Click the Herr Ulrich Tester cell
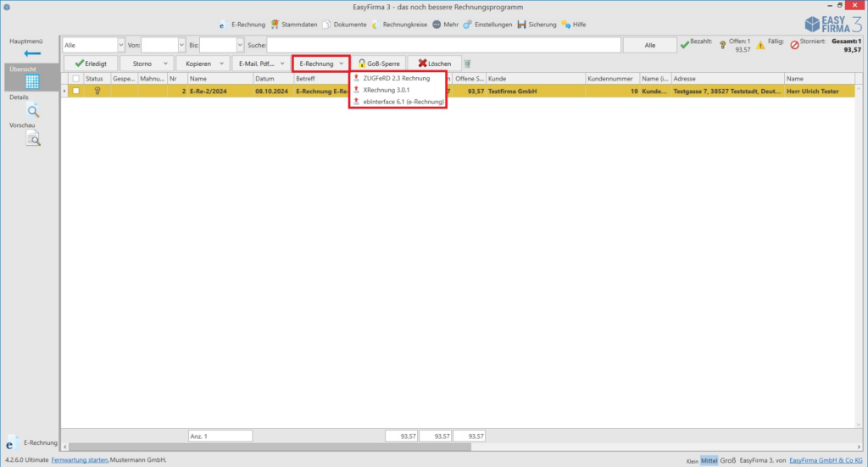Viewport: 868px width, 467px height. point(820,91)
